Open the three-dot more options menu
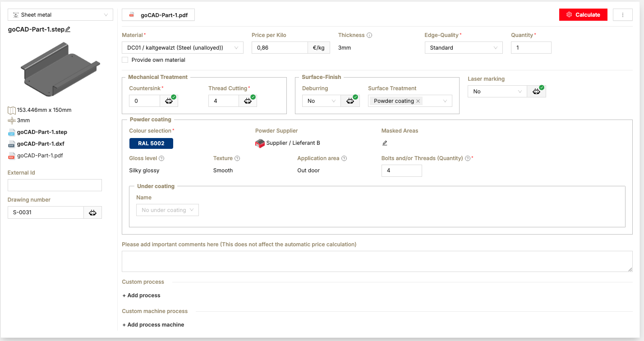This screenshot has height=341, width=644. tap(623, 15)
